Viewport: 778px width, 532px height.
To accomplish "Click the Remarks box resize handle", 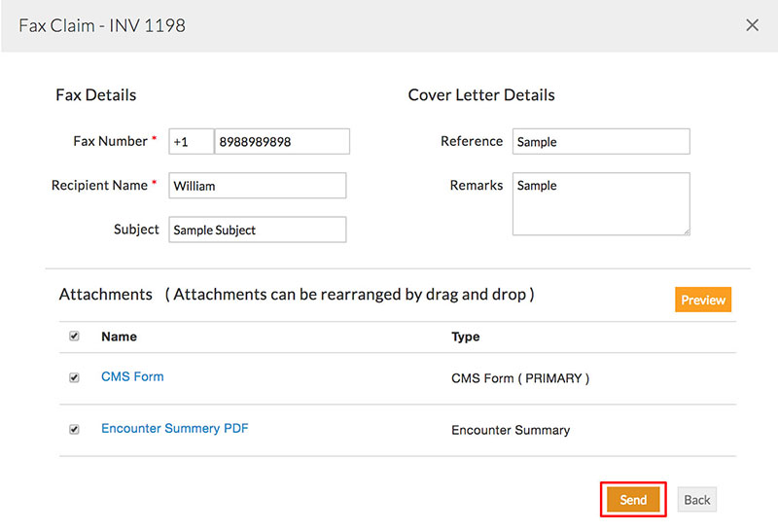I will (686, 231).
